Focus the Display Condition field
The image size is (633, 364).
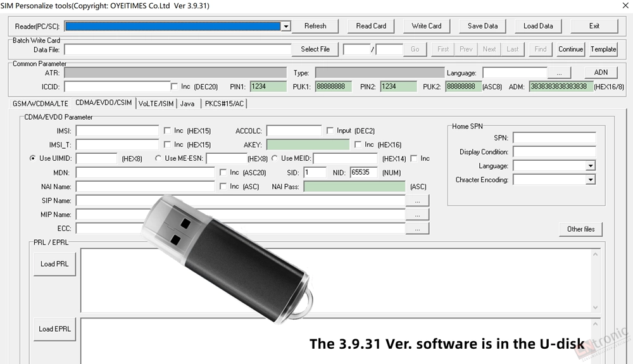tap(555, 152)
